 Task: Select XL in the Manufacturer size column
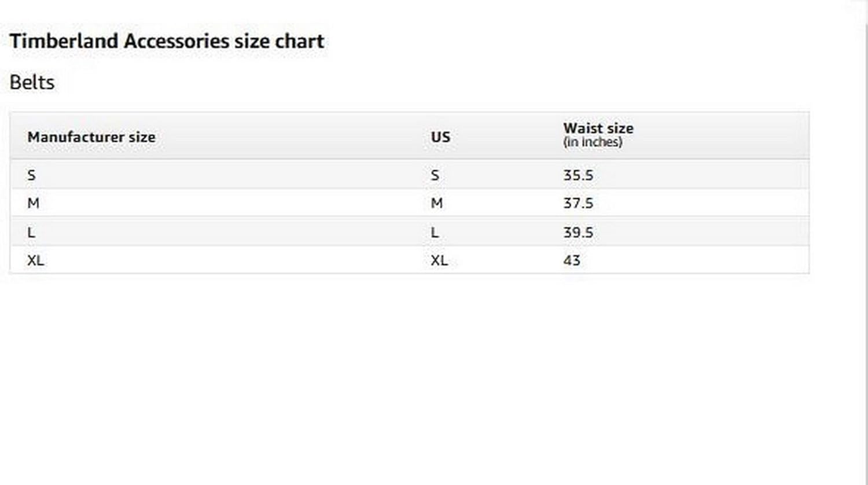click(35, 260)
